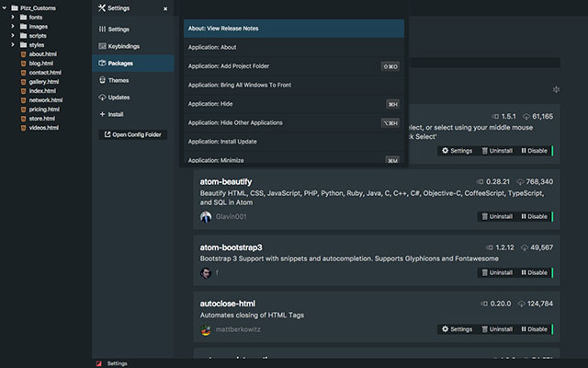Click the fonts folder icon
Screen dimensions: 588x368
point(23,17)
